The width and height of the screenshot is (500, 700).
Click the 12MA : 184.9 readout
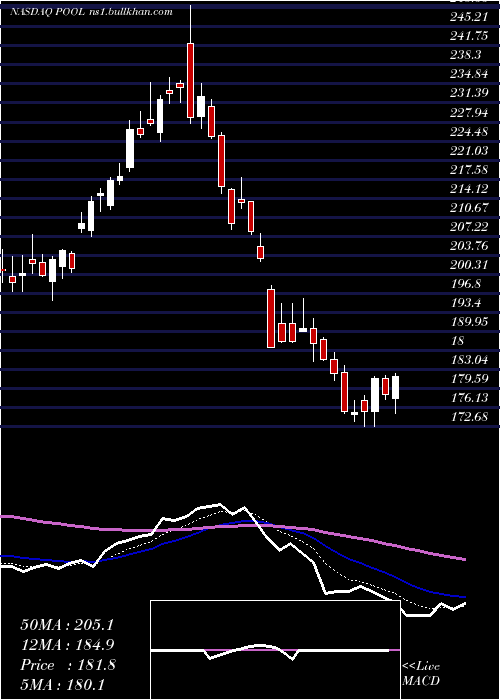pos(67,645)
